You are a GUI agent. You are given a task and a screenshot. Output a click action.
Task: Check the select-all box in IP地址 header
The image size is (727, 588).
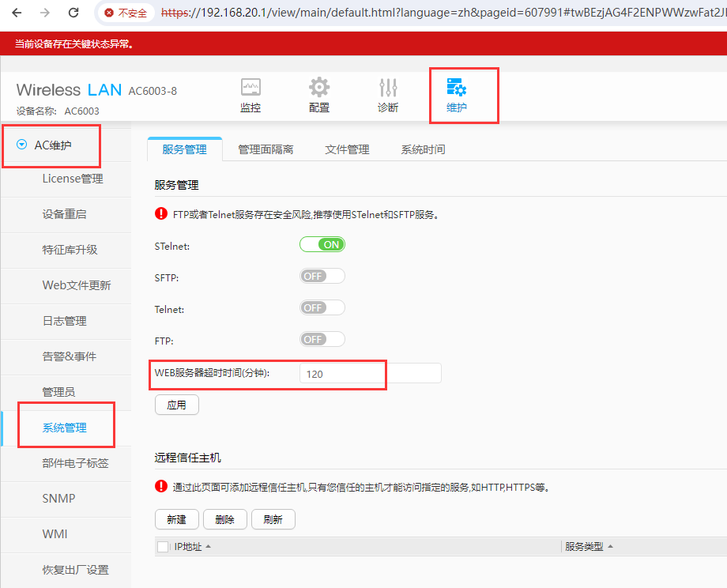[163, 547]
